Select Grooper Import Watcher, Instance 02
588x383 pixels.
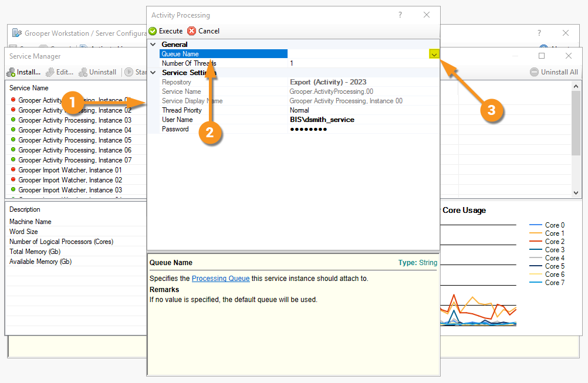(70, 180)
